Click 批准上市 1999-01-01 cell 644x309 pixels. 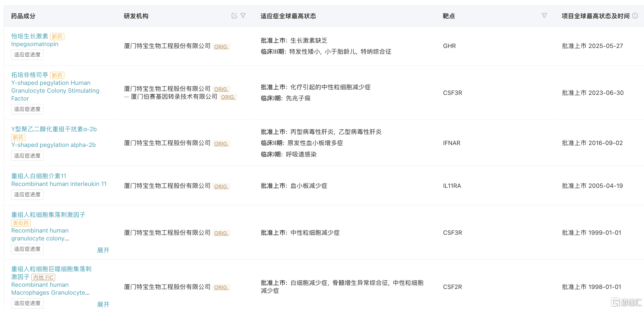(592, 233)
